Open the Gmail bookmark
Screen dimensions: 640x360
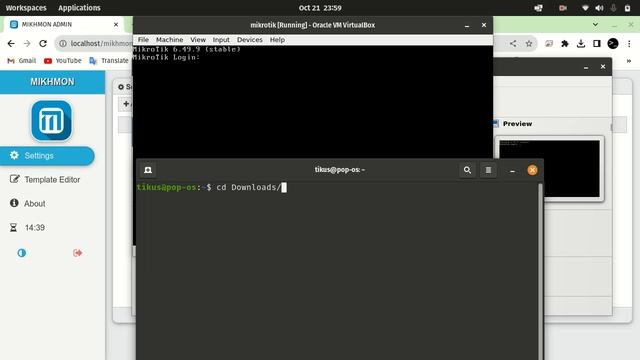pos(22,60)
